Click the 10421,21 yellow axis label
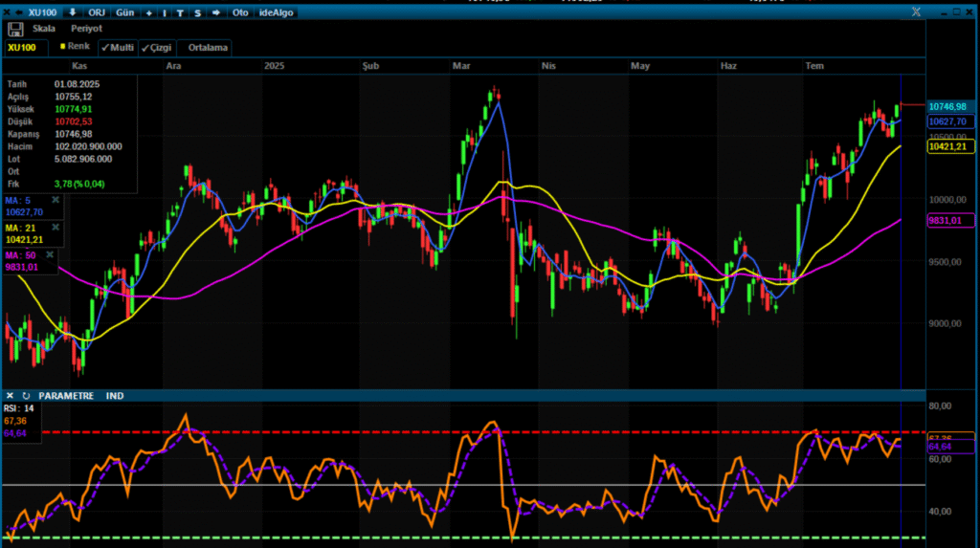Image resolution: width=980 pixels, height=548 pixels. pyautogui.click(x=950, y=147)
